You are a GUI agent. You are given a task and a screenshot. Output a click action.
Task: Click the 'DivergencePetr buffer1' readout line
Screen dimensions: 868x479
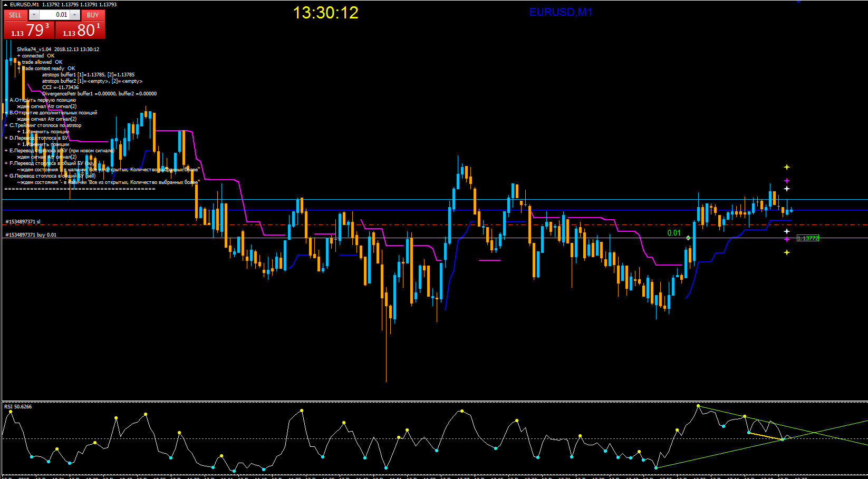tap(99, 94)
